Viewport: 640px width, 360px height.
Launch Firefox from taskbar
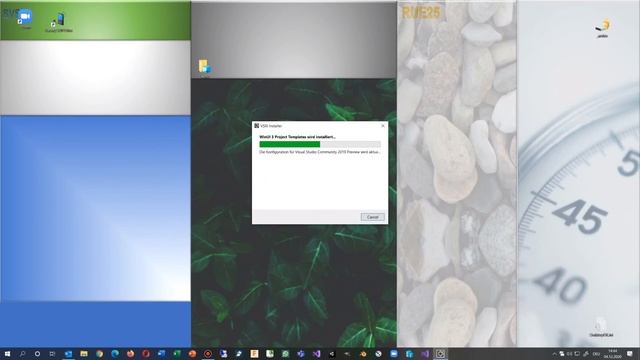click(130, 354)
